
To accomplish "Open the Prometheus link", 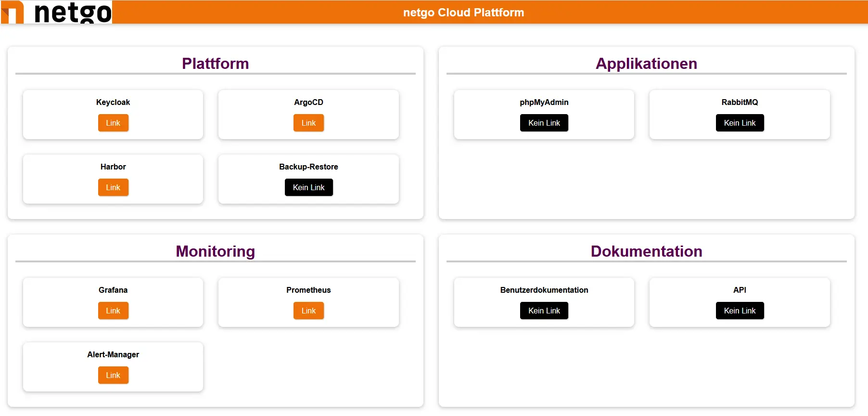I will 308,311.
